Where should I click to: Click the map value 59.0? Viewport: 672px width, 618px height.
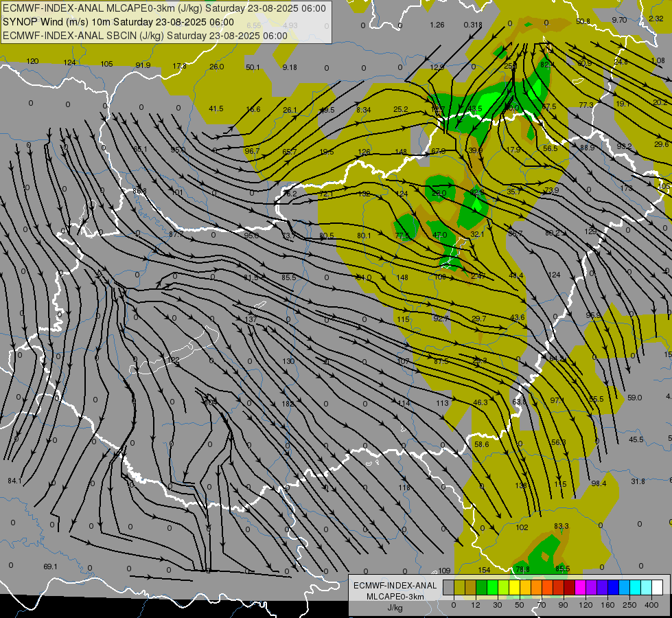coord(635,398)
